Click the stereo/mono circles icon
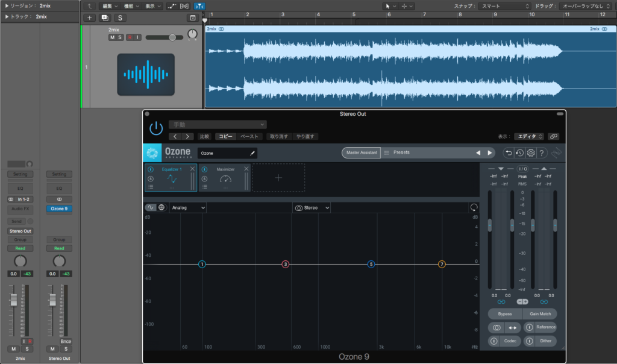 pyautogui.click(x=496, y=327)
